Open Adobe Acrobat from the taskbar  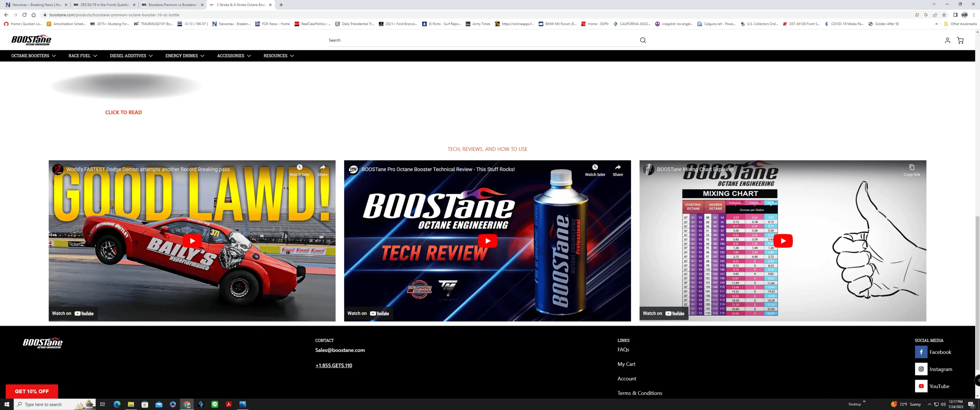(x=229, y=404)
